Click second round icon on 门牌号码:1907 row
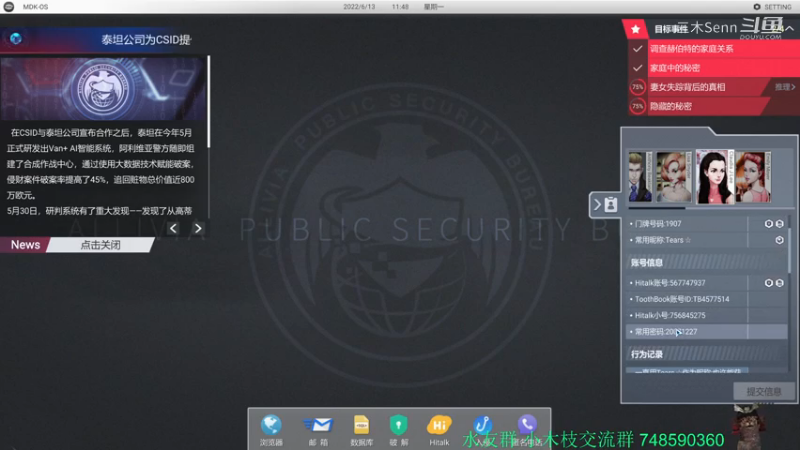The image size is (800, 450). click(780, 223)
